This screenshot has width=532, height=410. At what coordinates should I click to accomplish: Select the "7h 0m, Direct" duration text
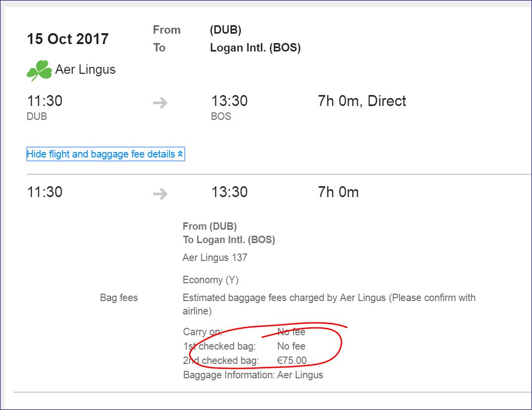pyautogui.click(x=362, y=101)
